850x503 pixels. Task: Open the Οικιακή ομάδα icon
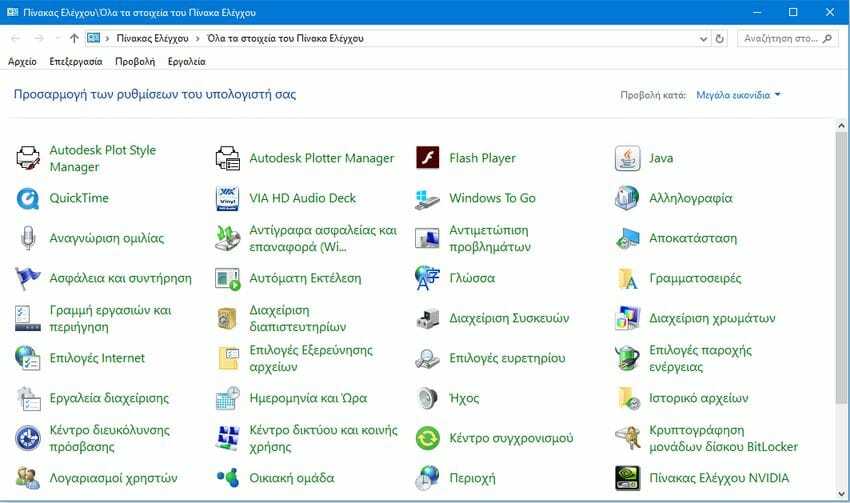click(228, 479)
